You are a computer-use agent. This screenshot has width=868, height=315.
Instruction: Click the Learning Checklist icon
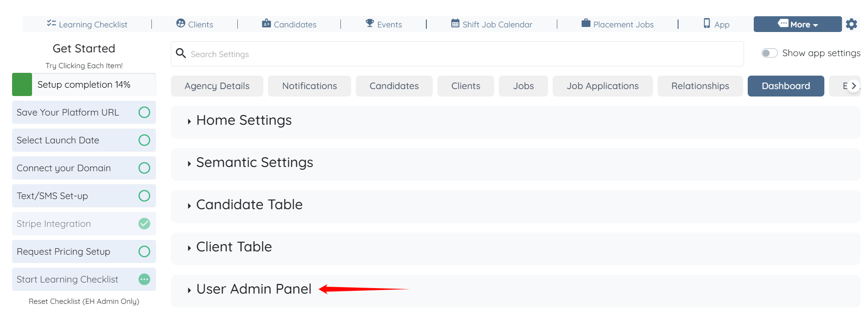(51, 24)
